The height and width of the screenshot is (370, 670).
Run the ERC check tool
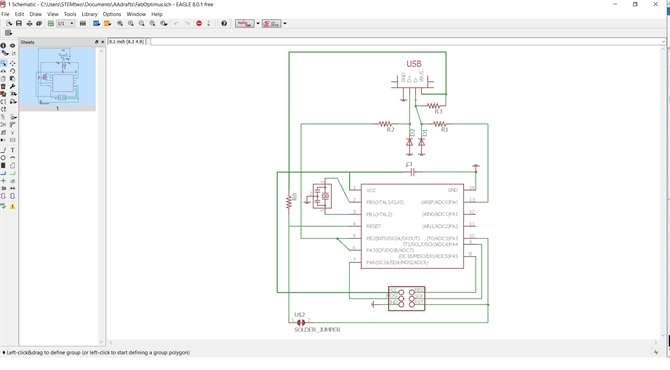point(3,206)
